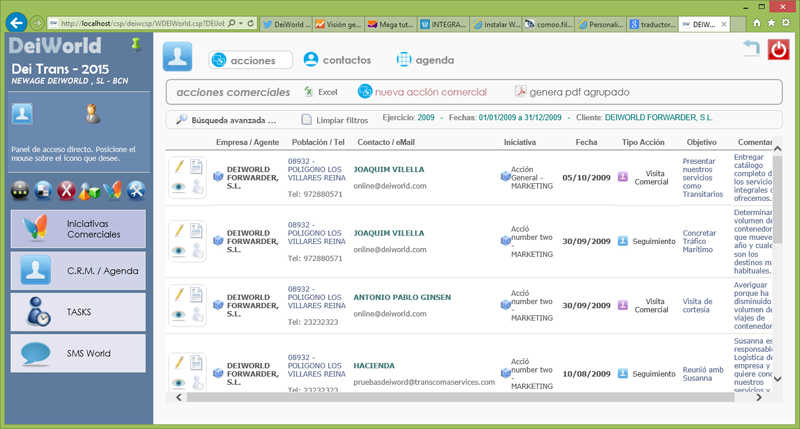Toggle eye view icon for 05/10/2009 row
The width and height of the screenshot is (800, 429).
[x=179, y=187]
